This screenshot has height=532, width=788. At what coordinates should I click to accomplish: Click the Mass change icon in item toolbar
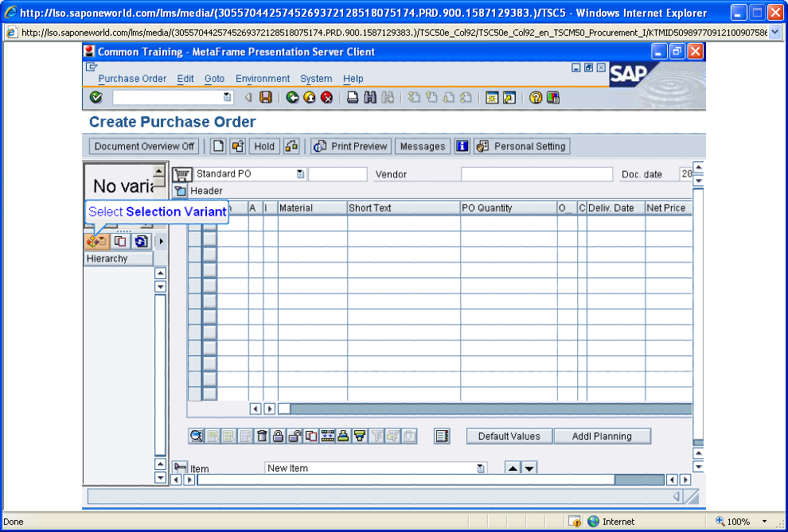327,436
